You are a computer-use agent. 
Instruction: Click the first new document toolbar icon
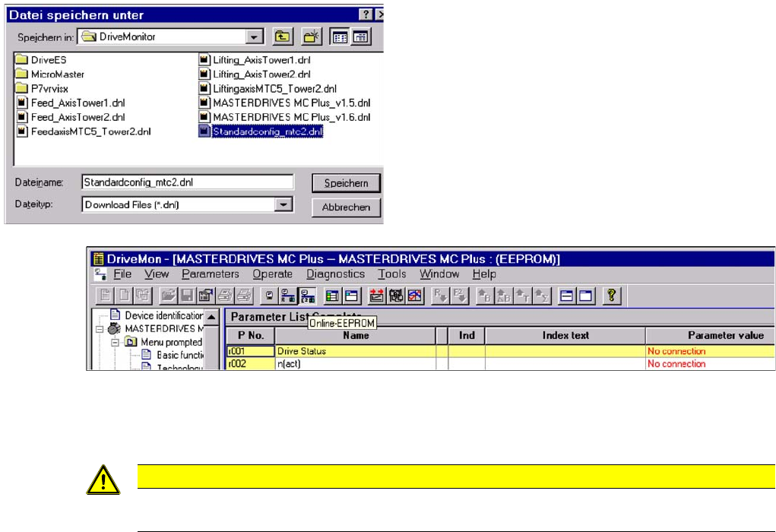tap(105, 296)
